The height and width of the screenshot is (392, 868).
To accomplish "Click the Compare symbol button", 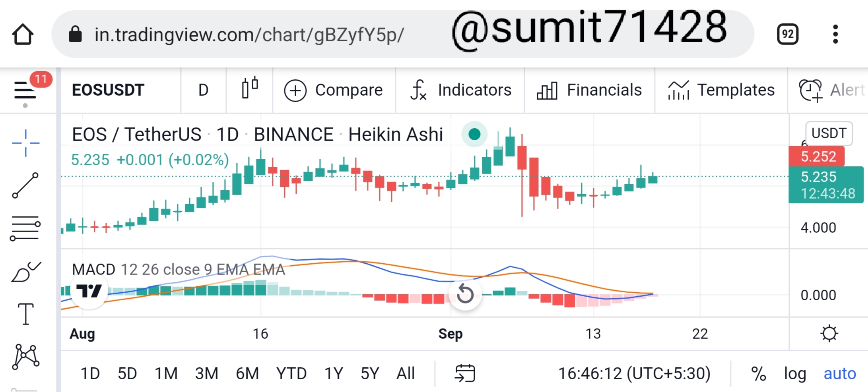I will 333,90.
